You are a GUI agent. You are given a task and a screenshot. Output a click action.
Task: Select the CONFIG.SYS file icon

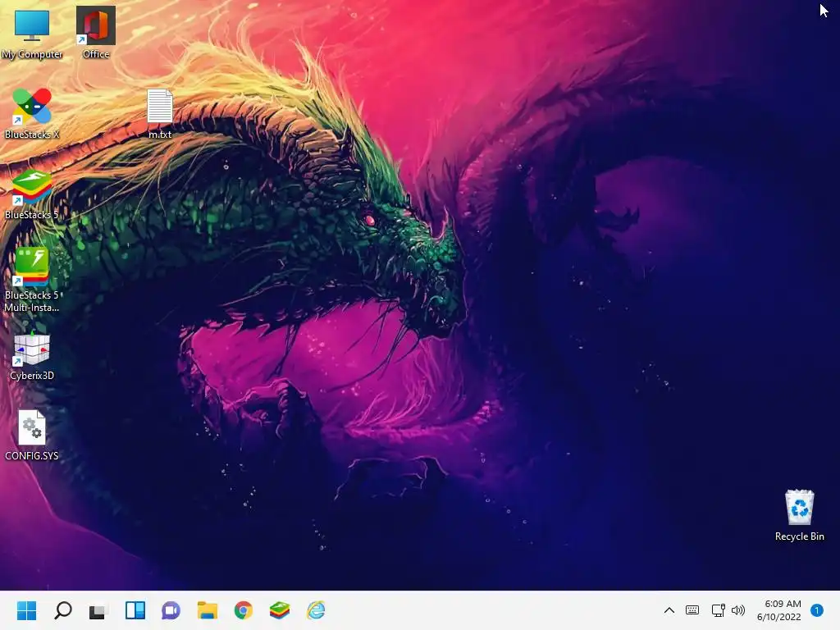point(32,435)
